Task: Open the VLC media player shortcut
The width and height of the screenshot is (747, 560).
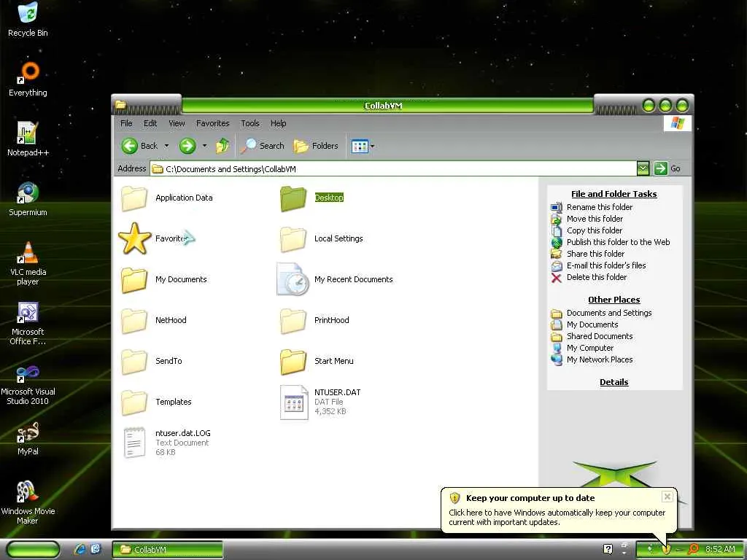Action: 28,262
